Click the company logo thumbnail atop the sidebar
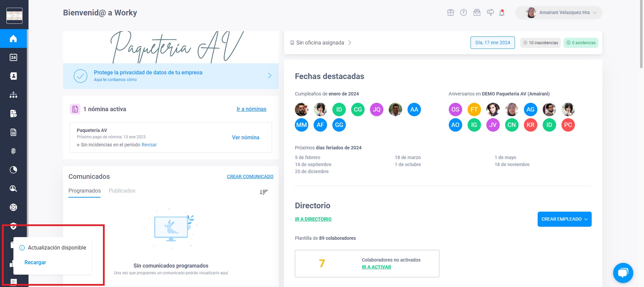The image size is (644, 287). [x=14, y=16]
